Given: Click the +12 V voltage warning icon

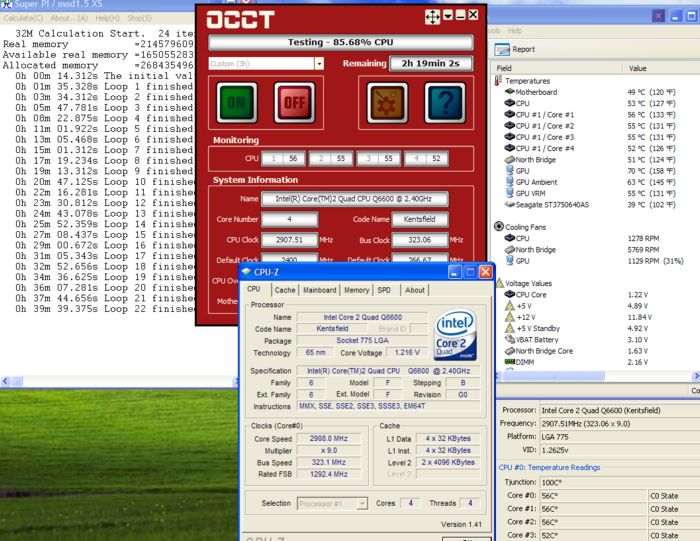Looking at the screenshot, I should pyautogui.click(x=510, y=317).
